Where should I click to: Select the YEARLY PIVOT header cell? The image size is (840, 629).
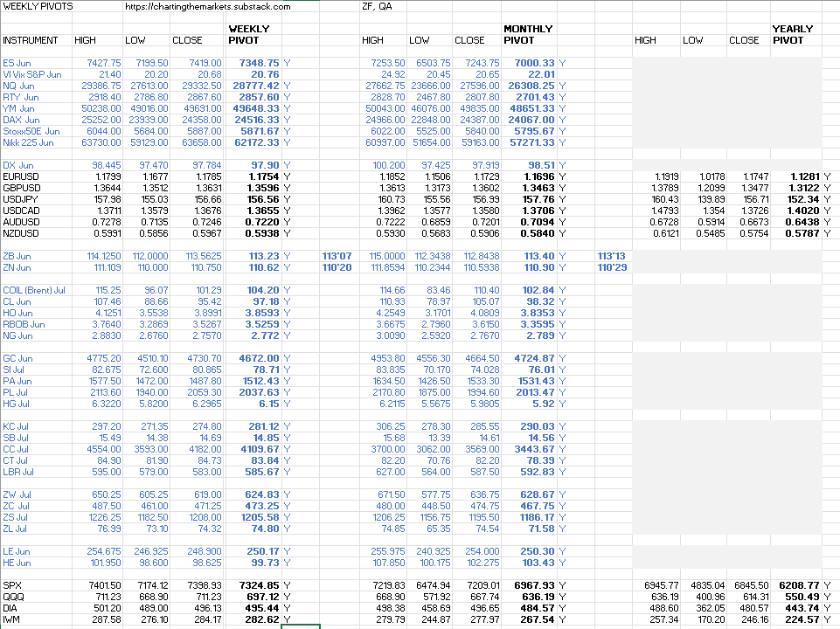coord(792,35)
